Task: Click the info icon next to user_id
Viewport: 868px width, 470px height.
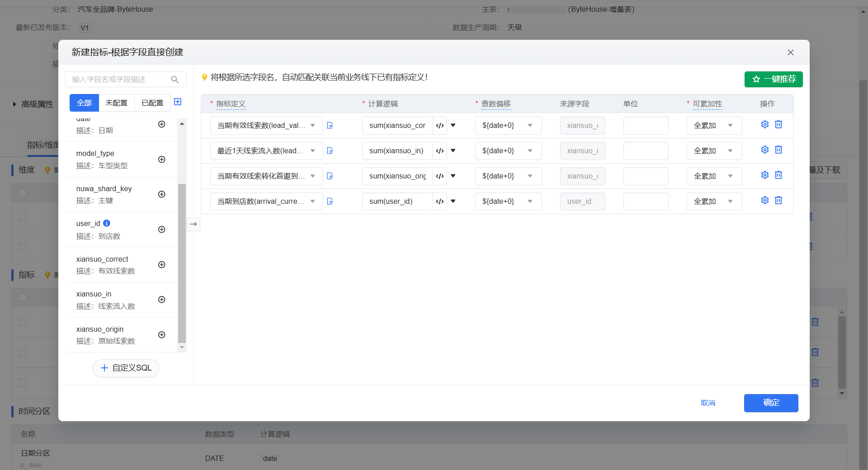Action: [x=107, y=223]
